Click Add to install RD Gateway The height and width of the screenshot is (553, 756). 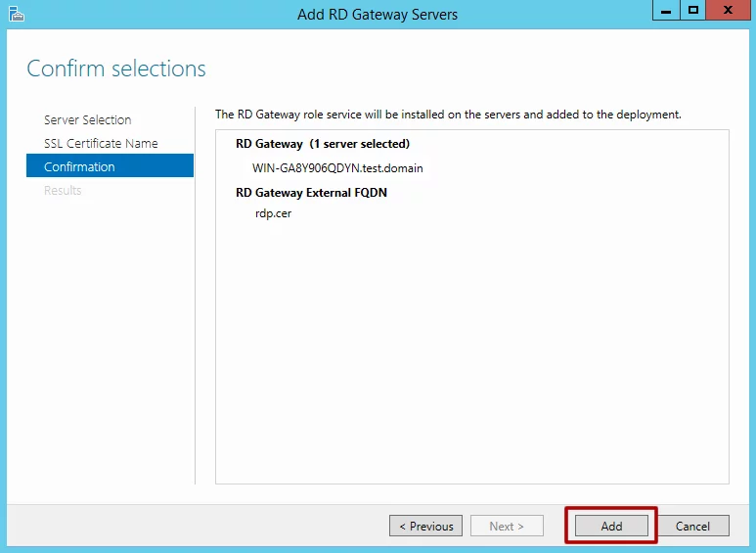click(x=611, y=526)
